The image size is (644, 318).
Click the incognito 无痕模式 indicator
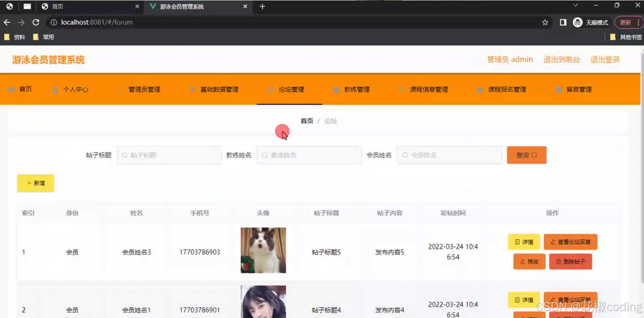pos(590,22)
